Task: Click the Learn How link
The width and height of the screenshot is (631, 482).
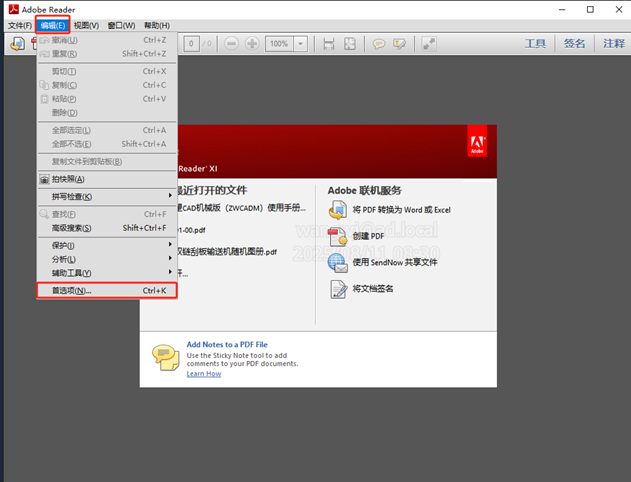Action: click(204, 374)
